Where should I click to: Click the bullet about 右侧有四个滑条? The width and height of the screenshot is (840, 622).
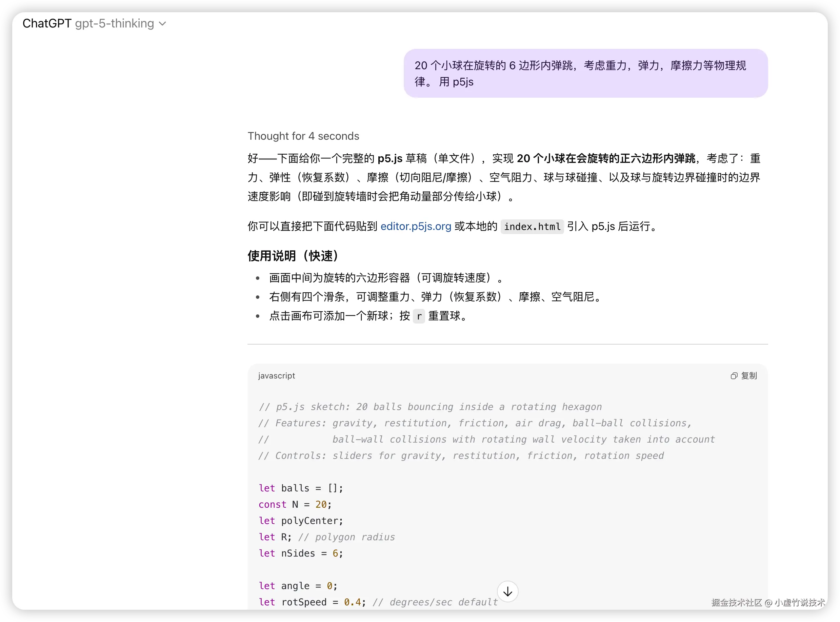coord(437,297)
